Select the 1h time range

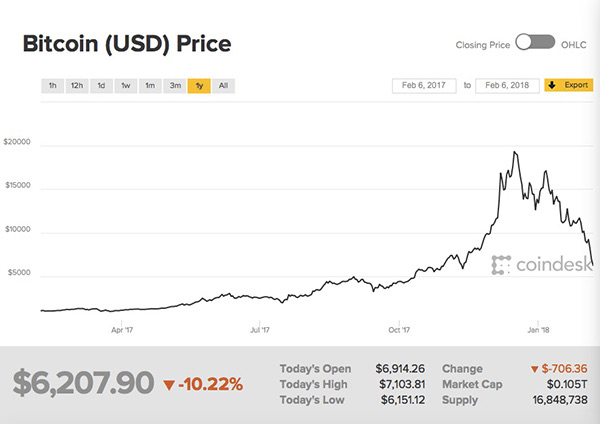click(x=52, y=86)
